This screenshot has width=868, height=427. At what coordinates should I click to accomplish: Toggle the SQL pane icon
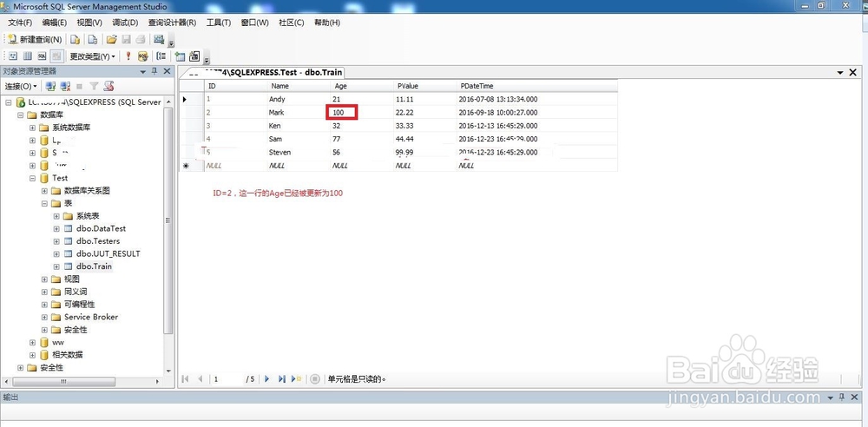42,56
